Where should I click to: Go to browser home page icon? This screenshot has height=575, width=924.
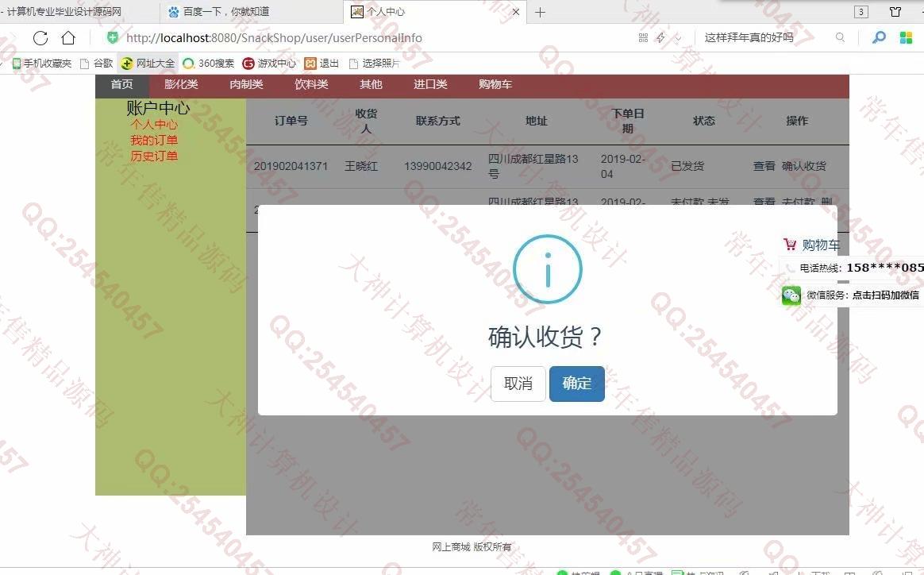click(x=68, y=38)
